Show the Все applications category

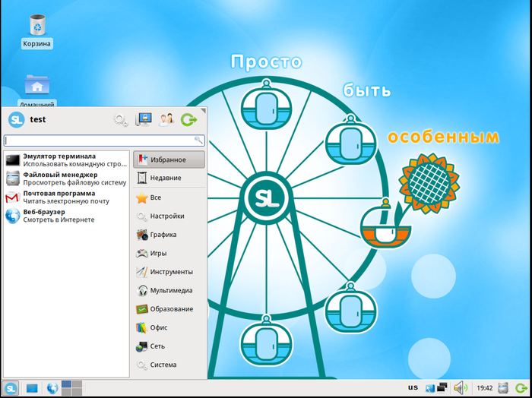pos(169,197)
